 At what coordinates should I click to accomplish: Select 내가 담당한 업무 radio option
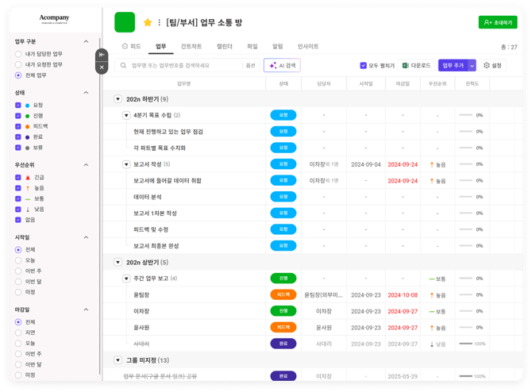(x=18, y=53)
